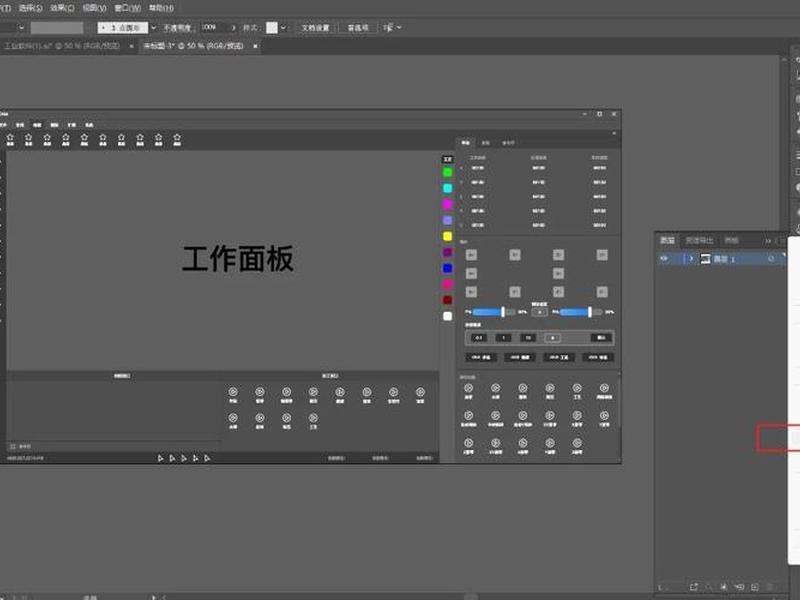Click create new layer icon

[x=755, y=587]
